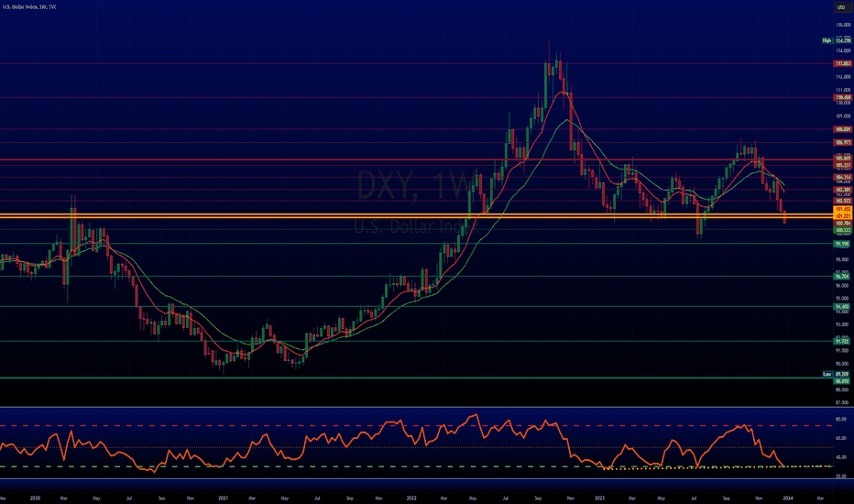The image size is (854, 504).
Task: Click the 113.053 red price label
Action: pos(843,64)
